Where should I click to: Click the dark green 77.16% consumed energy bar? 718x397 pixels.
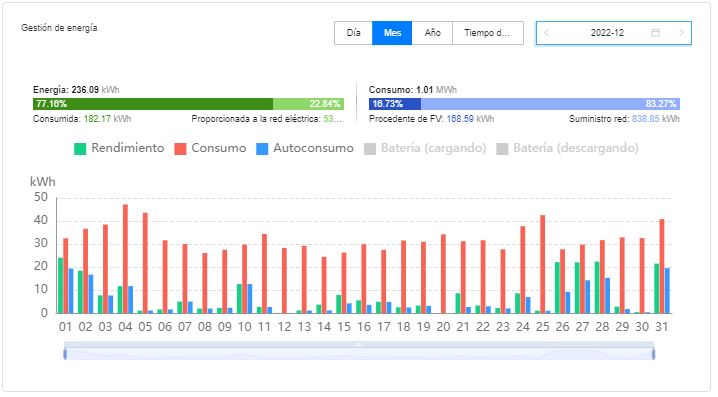(153, 104)
